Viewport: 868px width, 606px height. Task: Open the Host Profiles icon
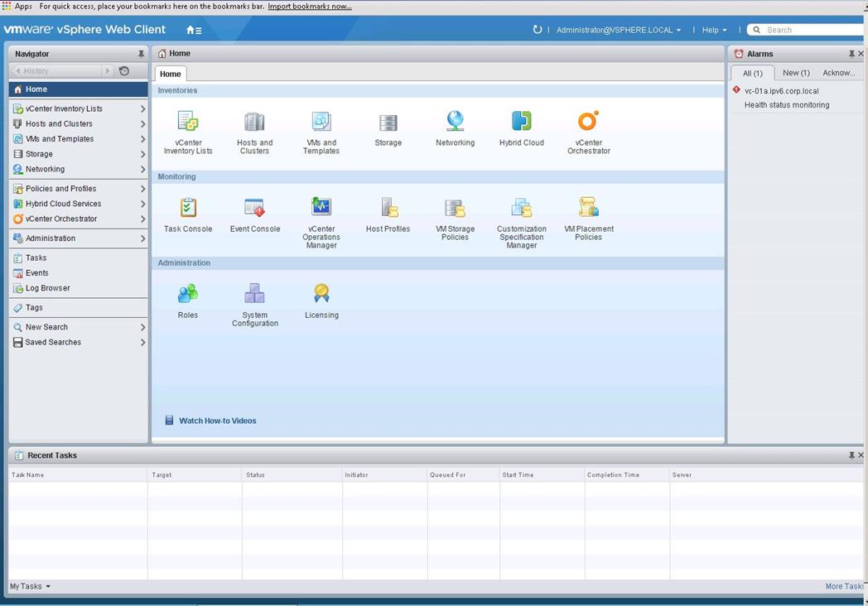[389, 208]
